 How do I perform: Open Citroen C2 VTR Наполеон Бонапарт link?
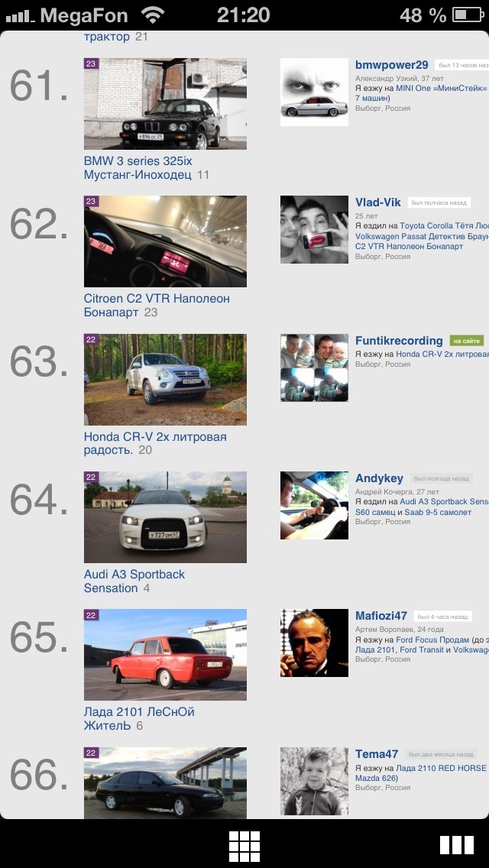click(x=157, y=306)
